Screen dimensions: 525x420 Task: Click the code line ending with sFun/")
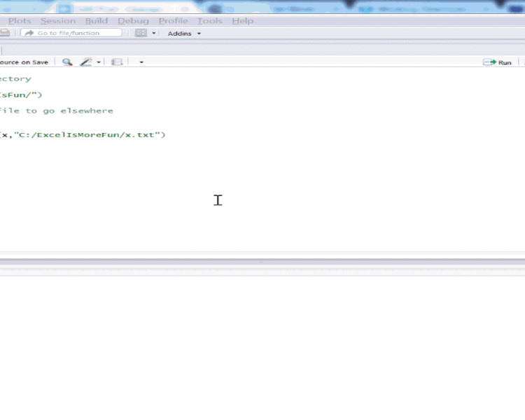[21, 94]
